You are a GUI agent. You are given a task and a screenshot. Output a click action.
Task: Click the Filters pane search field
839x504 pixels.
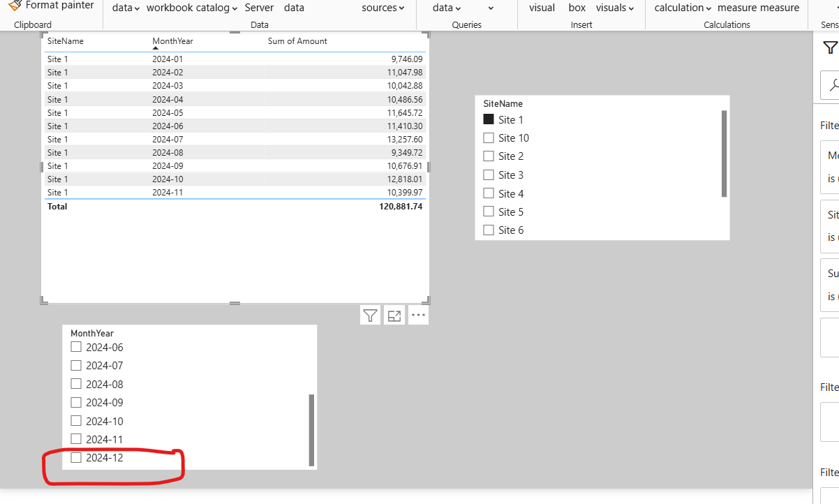coord(829,85)
